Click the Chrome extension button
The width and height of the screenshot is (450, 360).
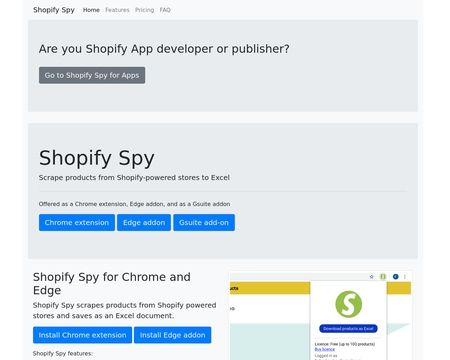coord(77,223)
